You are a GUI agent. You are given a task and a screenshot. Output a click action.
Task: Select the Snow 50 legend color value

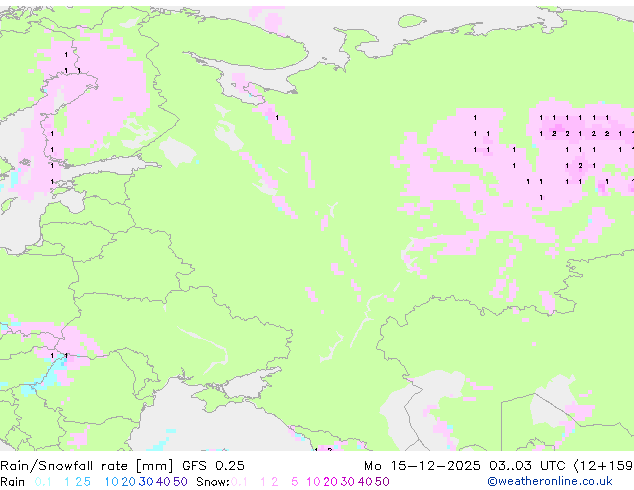tap(382, 482)
